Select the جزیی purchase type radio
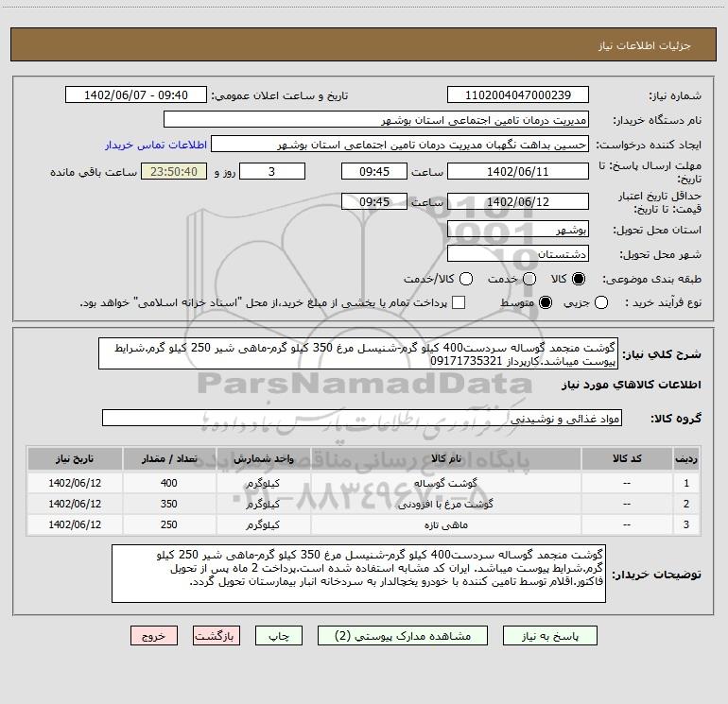 [x=600, y=302]
